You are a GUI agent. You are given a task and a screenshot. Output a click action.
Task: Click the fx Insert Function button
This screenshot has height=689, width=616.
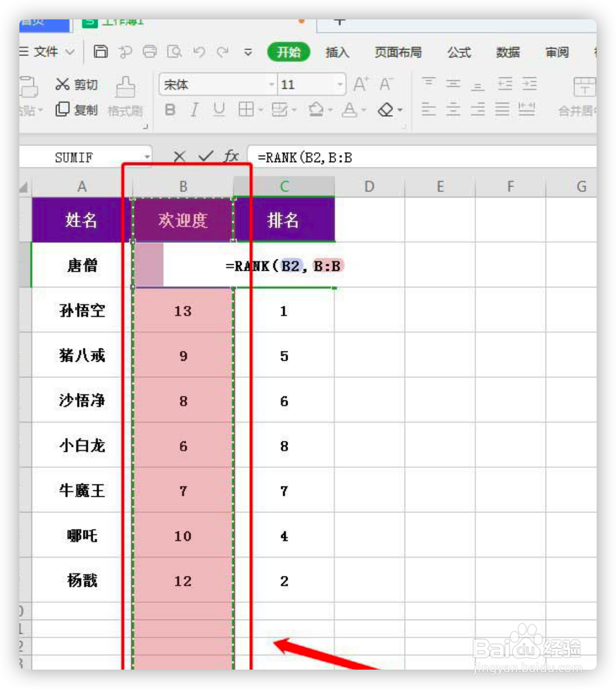coord(231,156)
